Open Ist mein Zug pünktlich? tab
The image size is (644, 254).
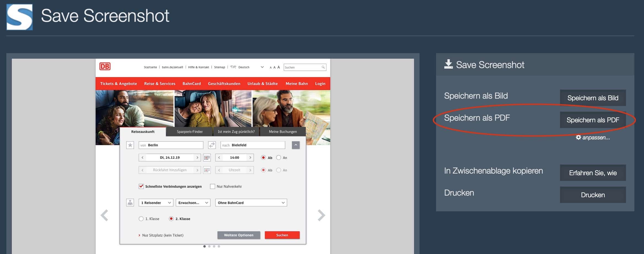click(236, 132)
